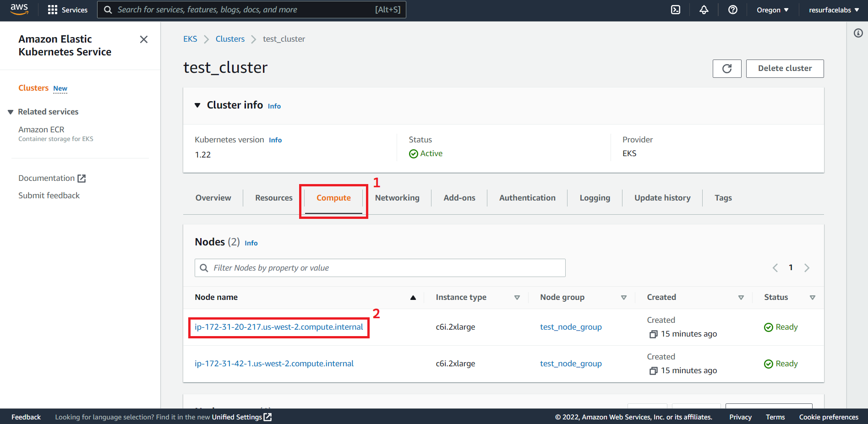The image size is (868, 424).
Task: Open Cookie preferences in footer
Action: click(x=829, y=417)
